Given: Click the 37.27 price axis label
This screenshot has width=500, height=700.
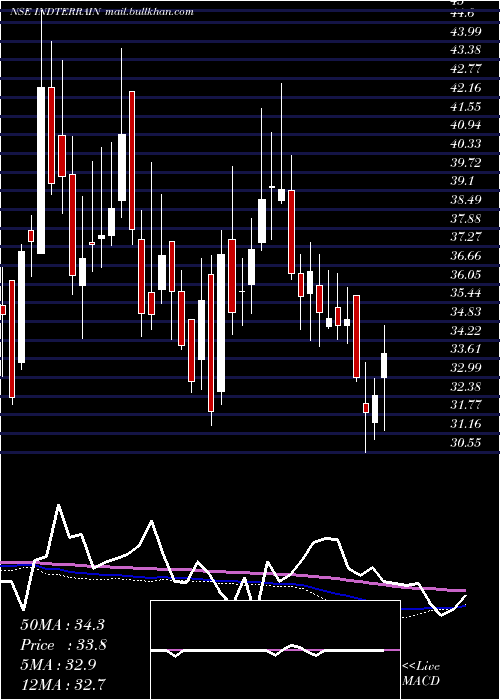Looking at the screenshot, I should pyautogui.click(x=466, y=237).
